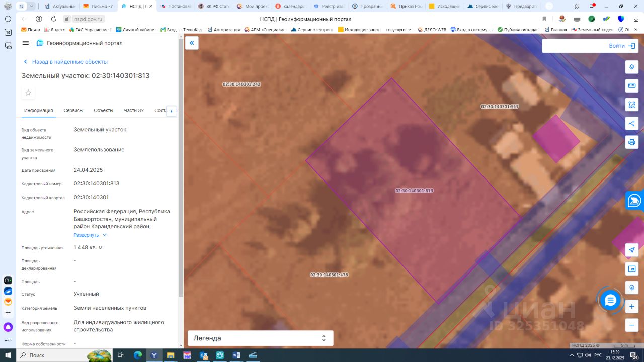This screenshot has width=644, height=362.
Task: Click the Геоинформационный портал logo
Action: click(79, 43)
